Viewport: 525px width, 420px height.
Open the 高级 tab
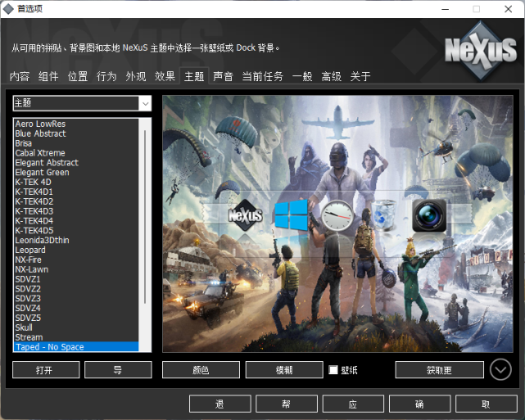(x=332, y=76)
